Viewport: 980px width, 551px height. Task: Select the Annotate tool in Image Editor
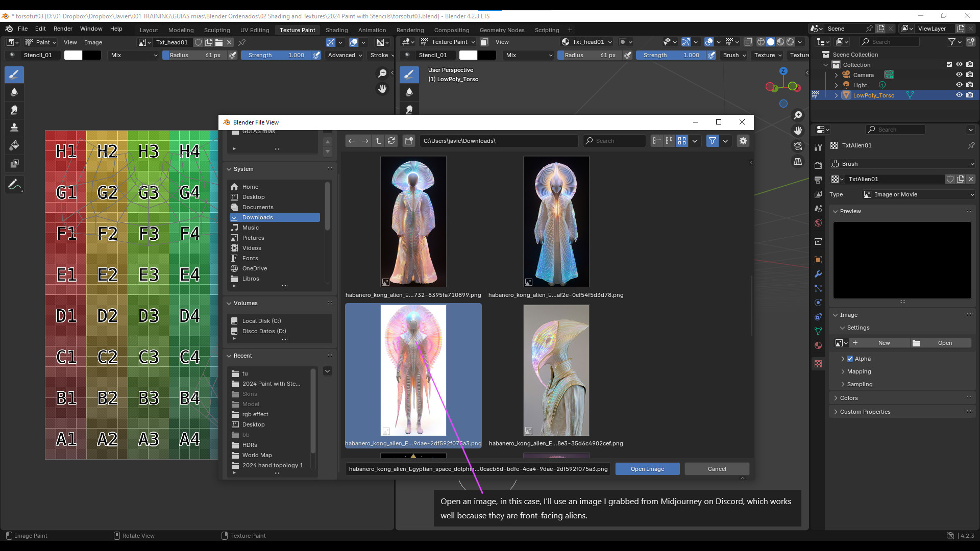tap(14, 184)
